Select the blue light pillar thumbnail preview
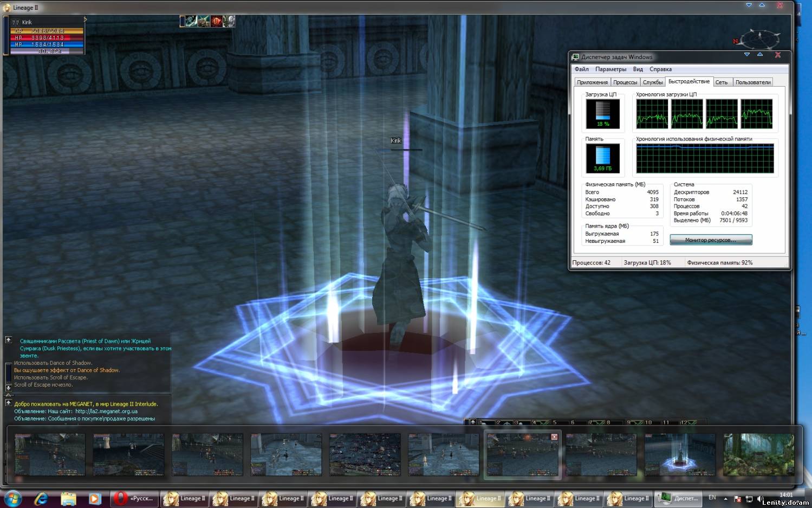This screenshot has height=508, width=812. tap(680, 454)
